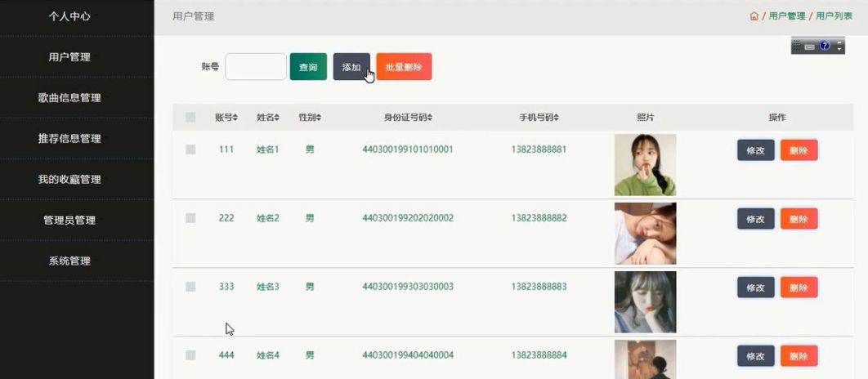Click the account cell 222
The image size is (868, 379).
pyautogui.click(x=226, y=218)
